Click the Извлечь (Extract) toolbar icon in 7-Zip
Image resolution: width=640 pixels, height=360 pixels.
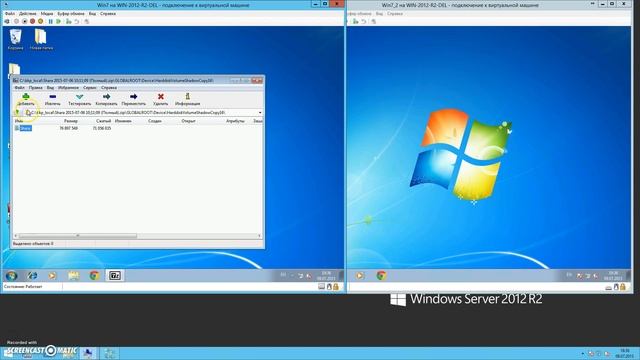point(53,97)
